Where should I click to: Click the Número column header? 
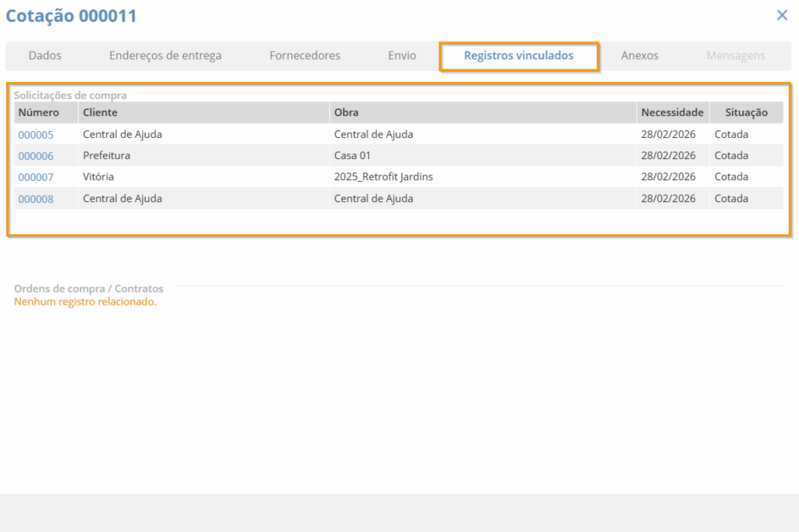(x=39, y=113)
